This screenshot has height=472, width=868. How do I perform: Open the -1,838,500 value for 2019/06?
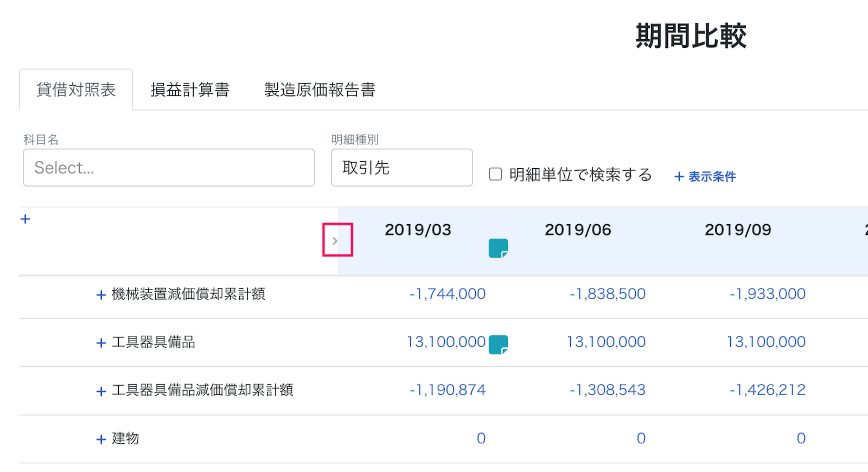[608, 294]
